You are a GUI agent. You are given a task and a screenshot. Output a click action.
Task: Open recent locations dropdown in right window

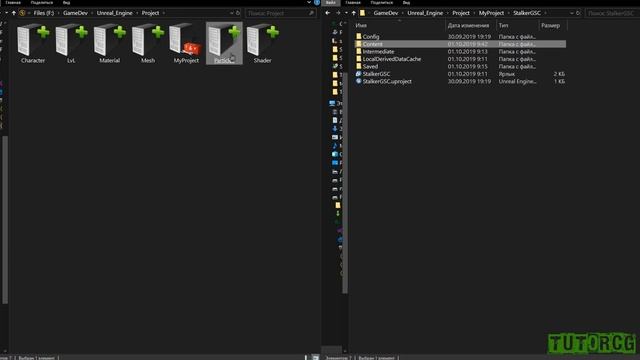tap(346, 13)
